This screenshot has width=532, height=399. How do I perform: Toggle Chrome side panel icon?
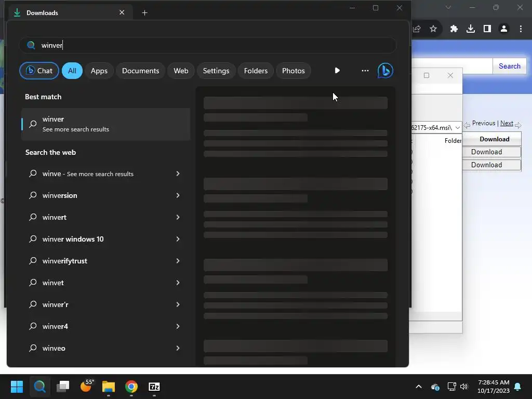(x=487, y=29)
